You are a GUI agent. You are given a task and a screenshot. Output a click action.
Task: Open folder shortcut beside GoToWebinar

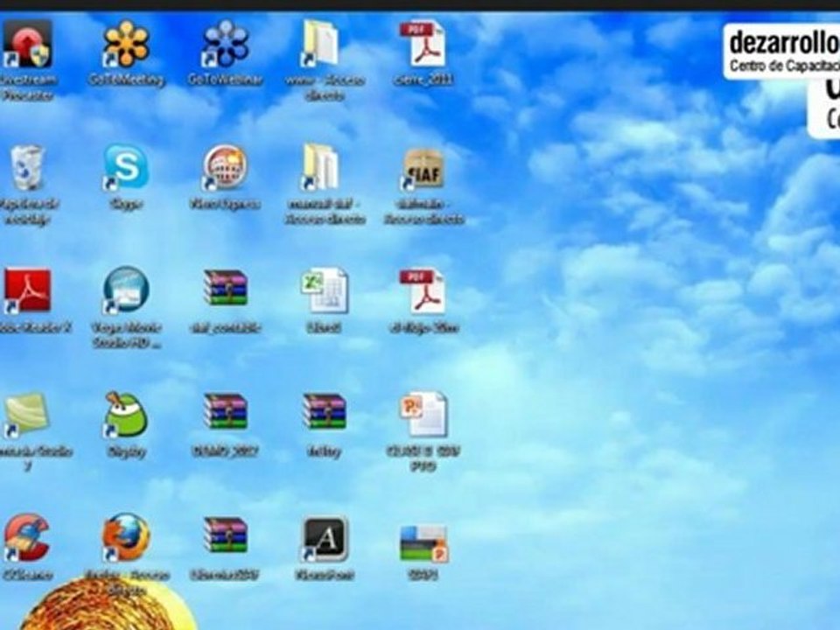321,44
